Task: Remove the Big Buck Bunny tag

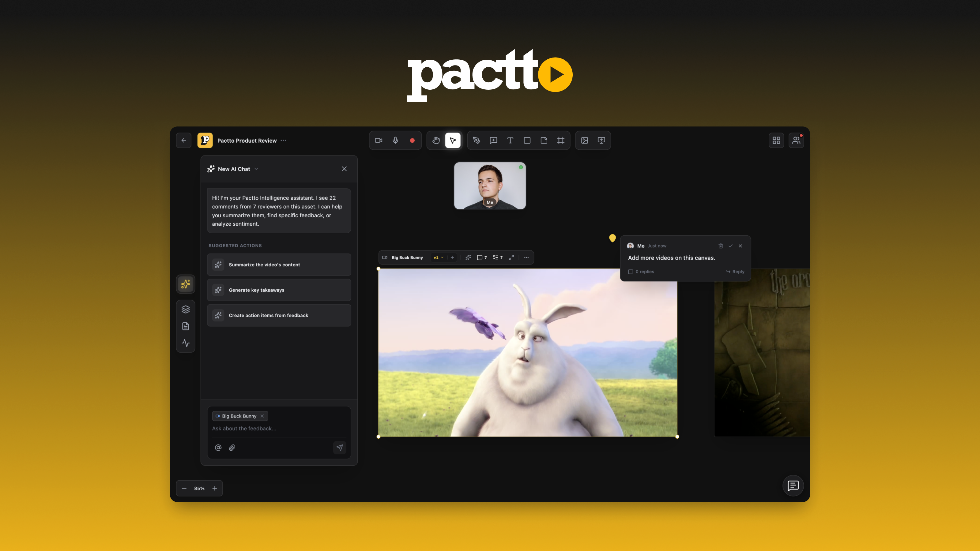Action: [262, 416]
